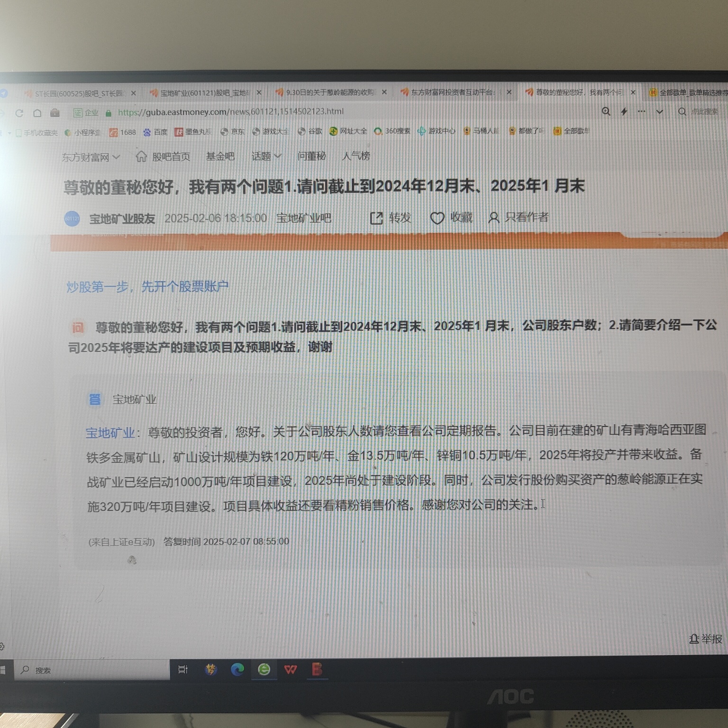Expand the 话题 dropdown in site nav
This screenshot has height=728, width=728.
(x=266, y=156)
